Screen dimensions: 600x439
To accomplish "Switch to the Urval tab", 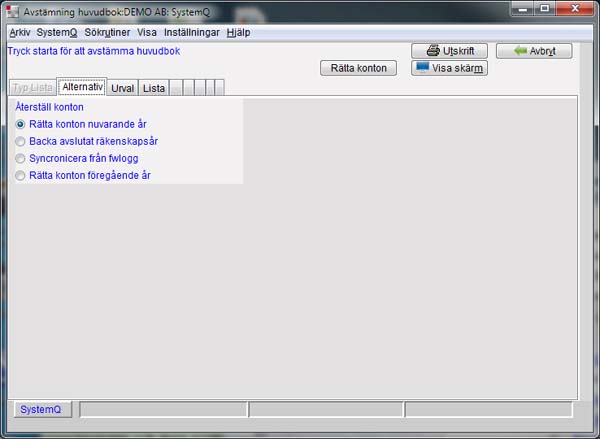I will tap(122, 88).
